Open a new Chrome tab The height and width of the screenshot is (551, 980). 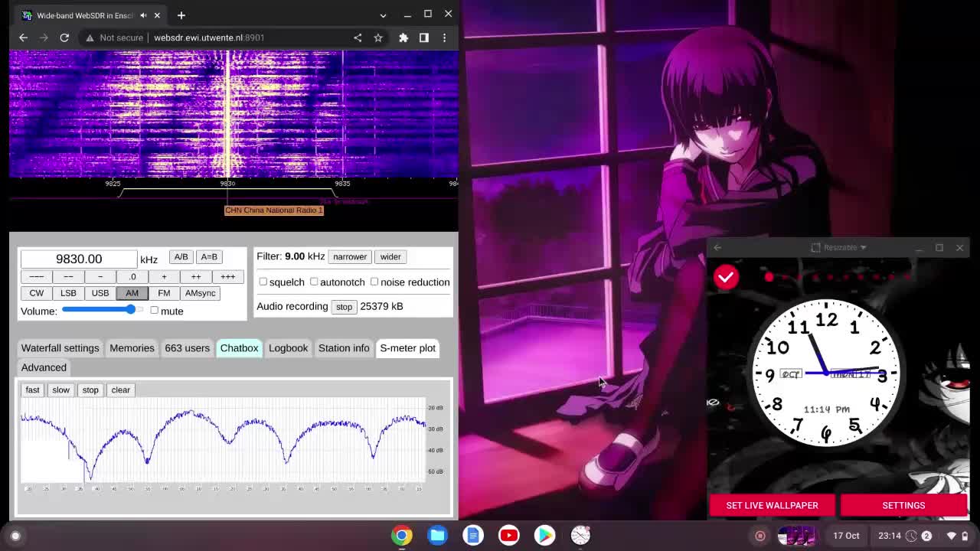(x=181, y=15)
